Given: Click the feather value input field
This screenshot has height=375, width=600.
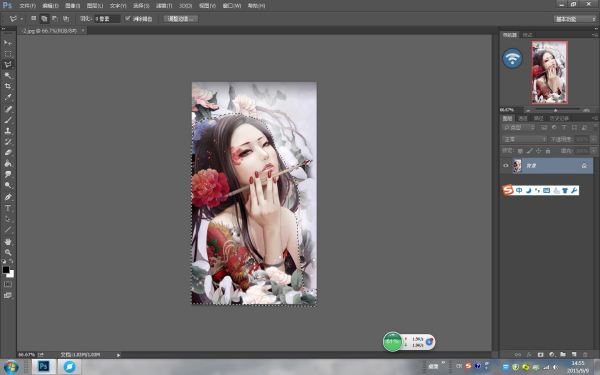Looking at the screenshot, I should [108, 19].
